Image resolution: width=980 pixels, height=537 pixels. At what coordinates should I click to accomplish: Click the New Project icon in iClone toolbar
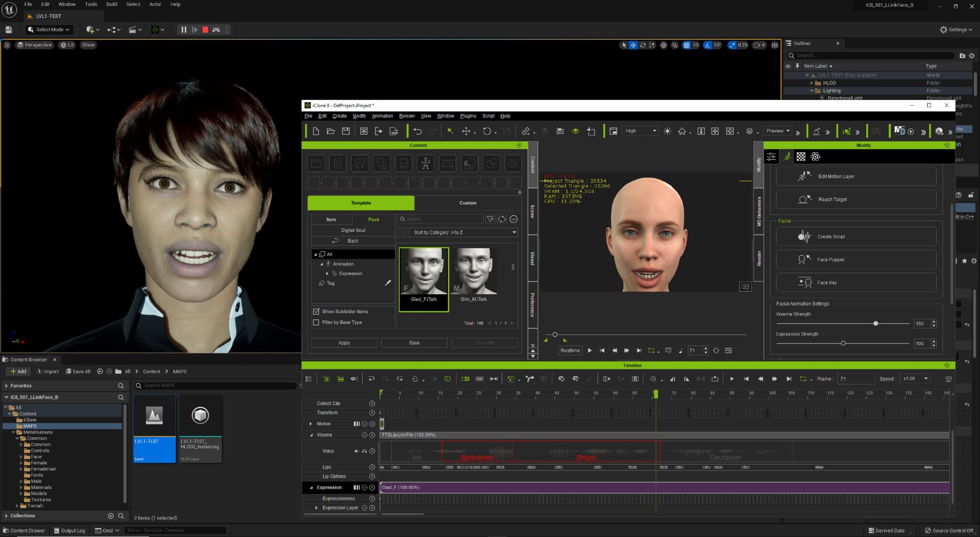point(316,131)
